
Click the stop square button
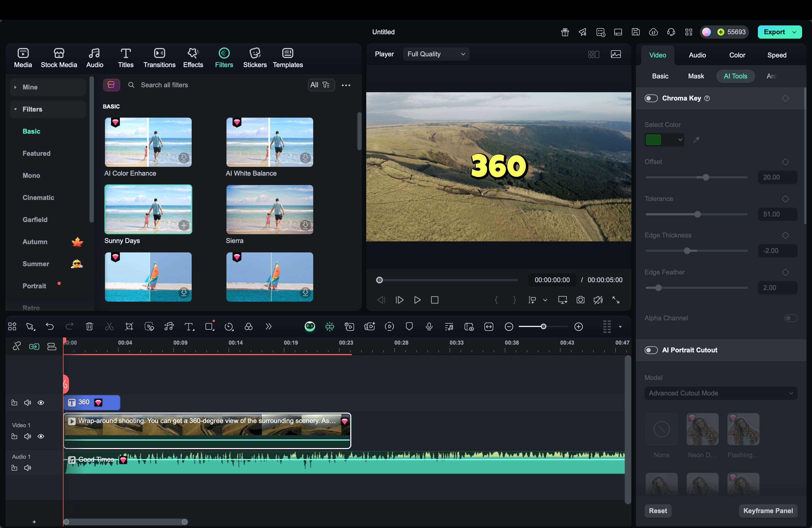click(x=435, y=300)
